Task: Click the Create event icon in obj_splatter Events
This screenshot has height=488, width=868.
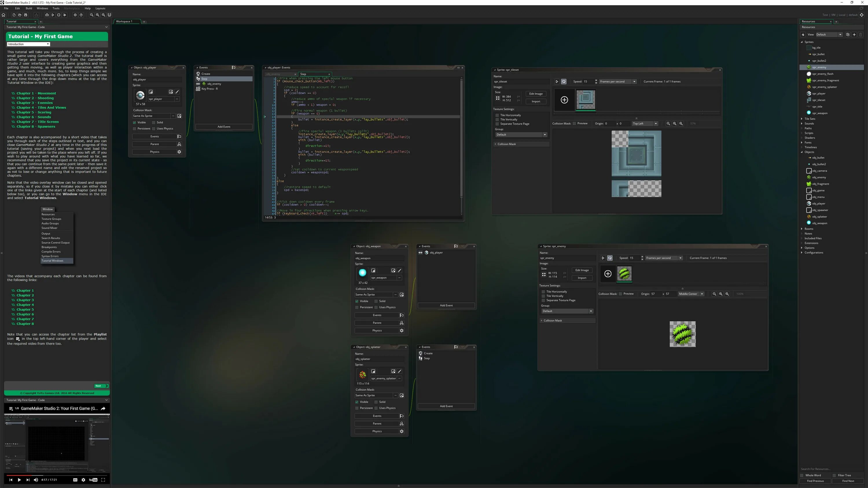Action: tap(420, 353)
